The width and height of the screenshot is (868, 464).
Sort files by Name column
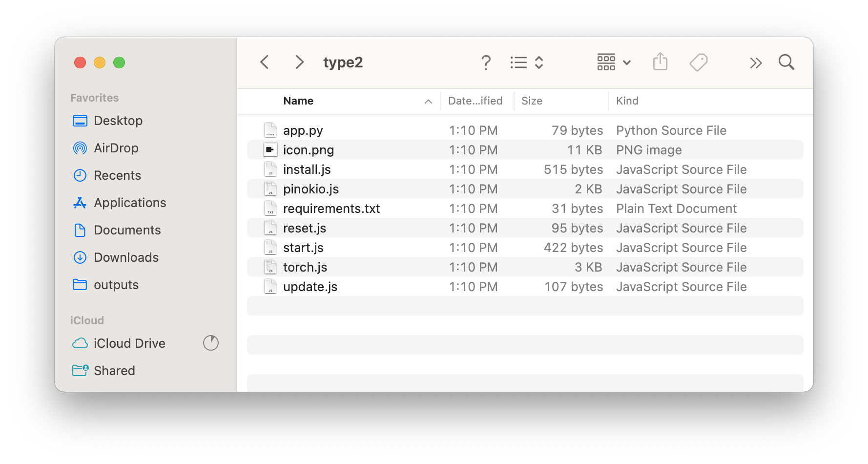tap(298, 101)
